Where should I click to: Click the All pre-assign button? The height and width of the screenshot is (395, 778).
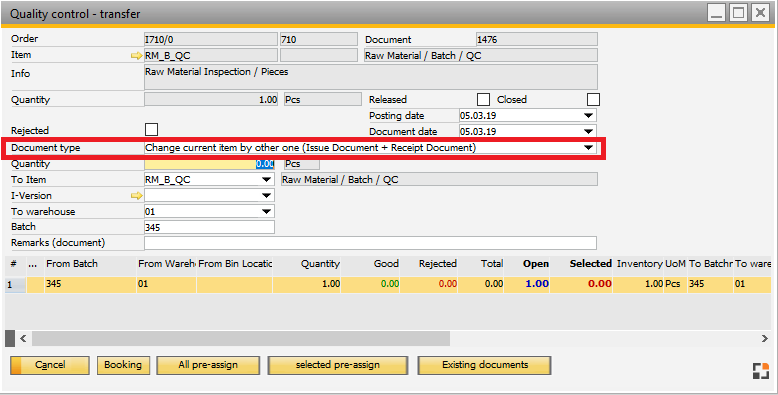pyautogui.click(x=208, y=365)
